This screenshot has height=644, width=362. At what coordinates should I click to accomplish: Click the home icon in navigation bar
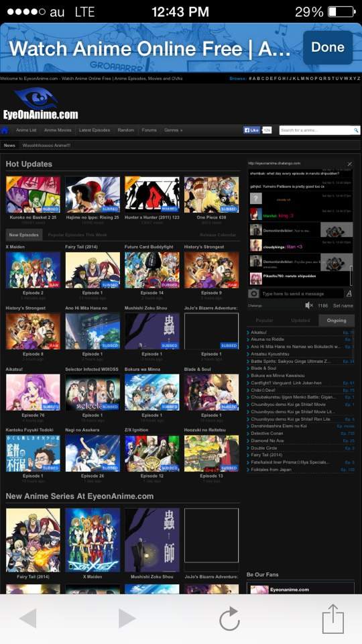click(x=5, y=130)
